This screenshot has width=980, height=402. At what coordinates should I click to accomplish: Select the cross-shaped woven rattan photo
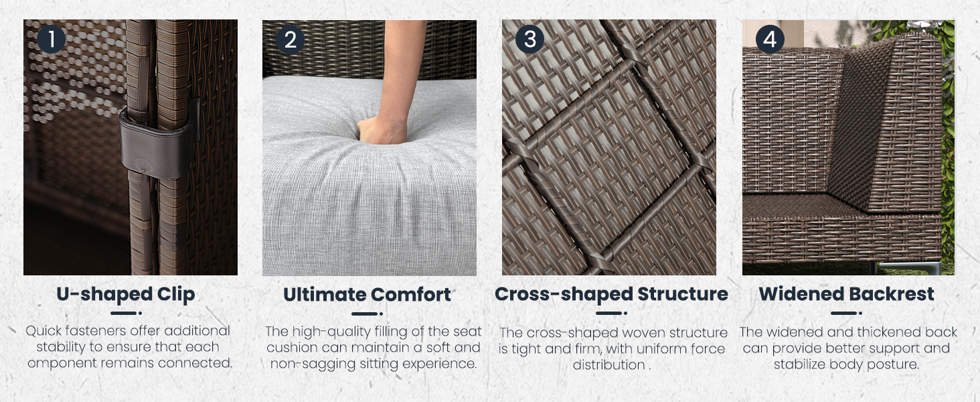609,147
